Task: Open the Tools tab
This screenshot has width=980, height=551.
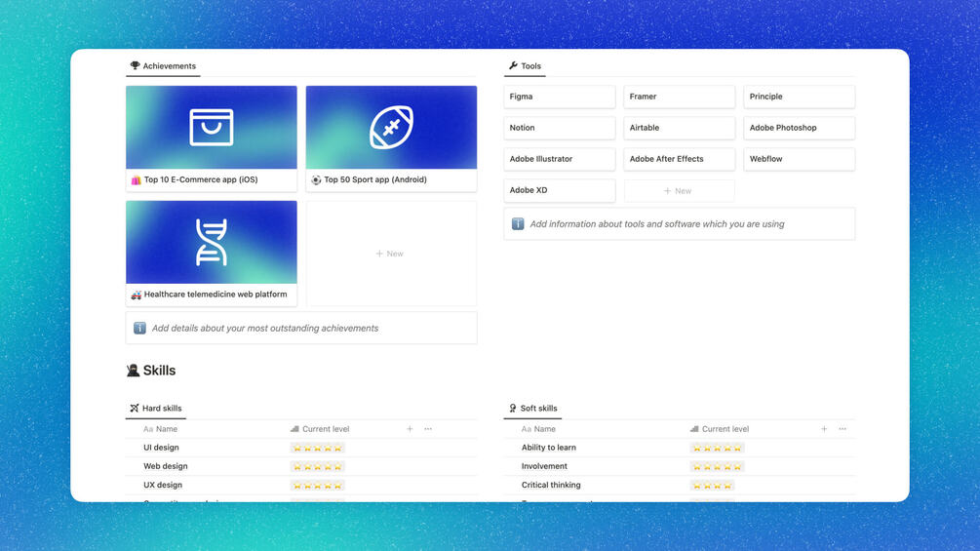Action: point(525,65)
